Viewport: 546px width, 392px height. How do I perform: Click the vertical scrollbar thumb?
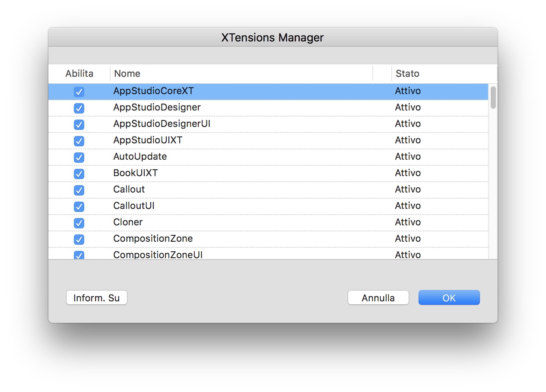pos(493,97)
